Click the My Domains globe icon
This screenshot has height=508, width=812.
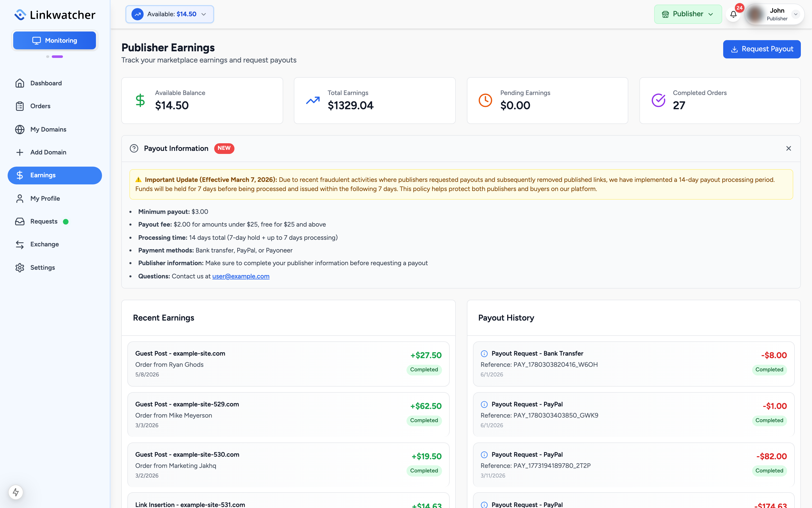click(20, 129)
